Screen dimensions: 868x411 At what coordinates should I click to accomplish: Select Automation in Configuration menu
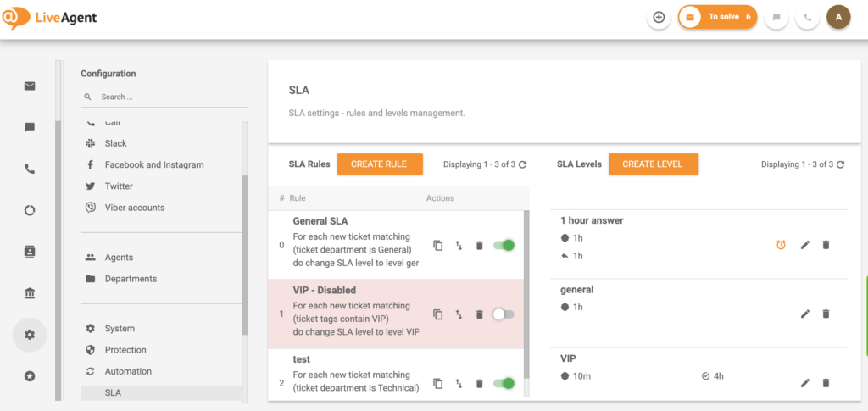pos(128,371)
